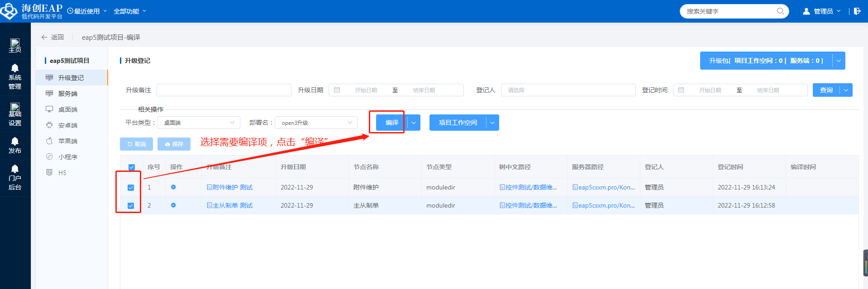The width and height of the screenshot is (868, 289).
Task: Click the 编译 button
Action: coord(391,123)
